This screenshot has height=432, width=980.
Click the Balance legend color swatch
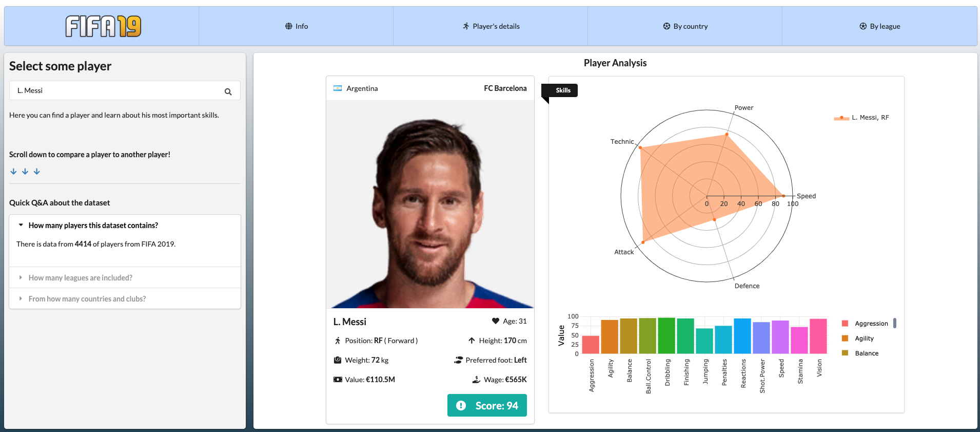(845, 353)
